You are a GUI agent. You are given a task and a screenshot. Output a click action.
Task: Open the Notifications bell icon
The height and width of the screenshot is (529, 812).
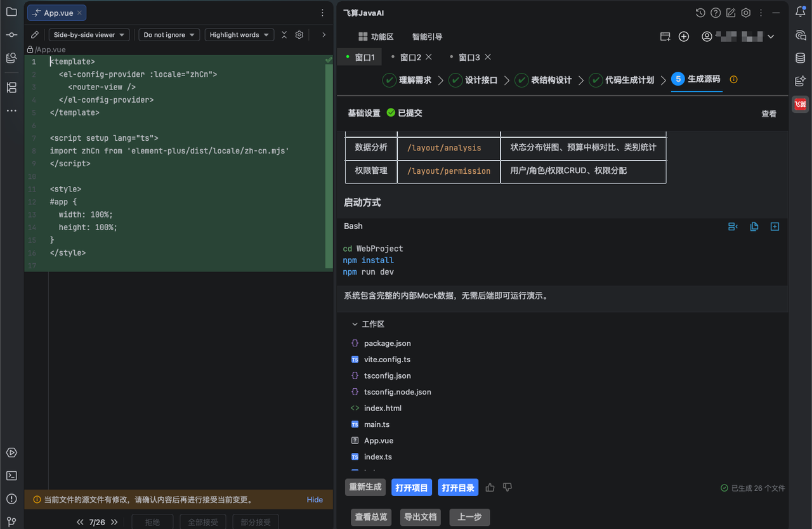801,12
